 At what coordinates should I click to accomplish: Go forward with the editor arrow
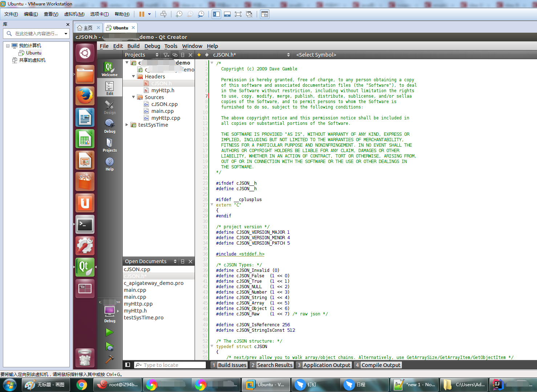coord(207,55)
